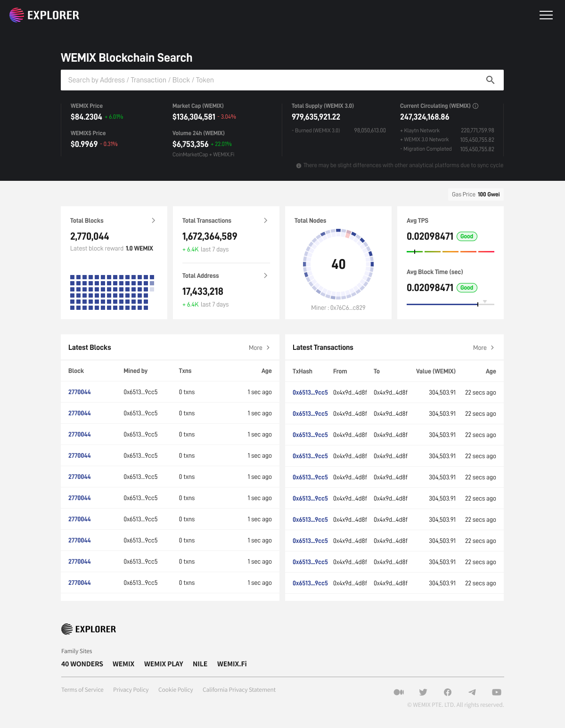Click Gas Price 100 Gwei label
This screenshot has height=728, width=565.
[x=475, y=194]
